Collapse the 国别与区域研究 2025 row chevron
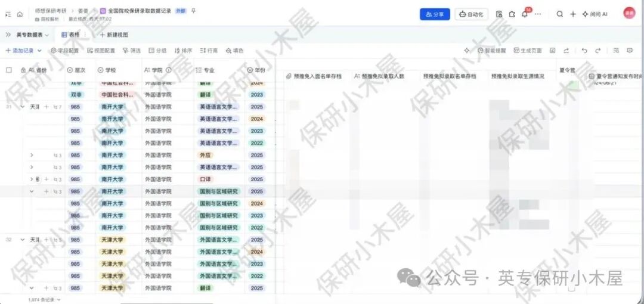The image size is (644, 304). (32, 191)
